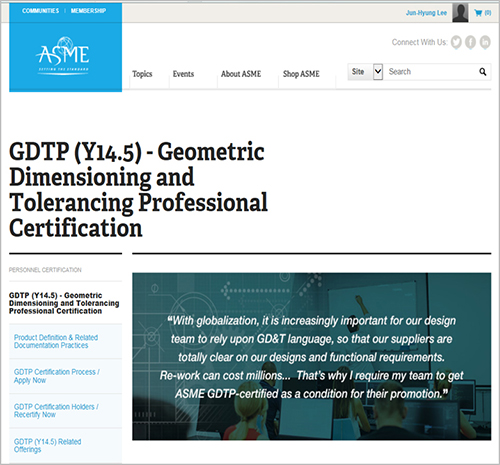Open the About ASME menu
Image resolution: width=500 pixels, height=465 pixels.
point(241,74)
